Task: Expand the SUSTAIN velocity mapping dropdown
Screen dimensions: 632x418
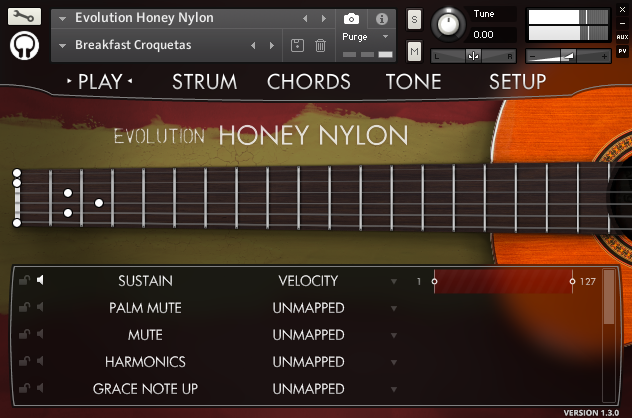Action: pos(395,282)
